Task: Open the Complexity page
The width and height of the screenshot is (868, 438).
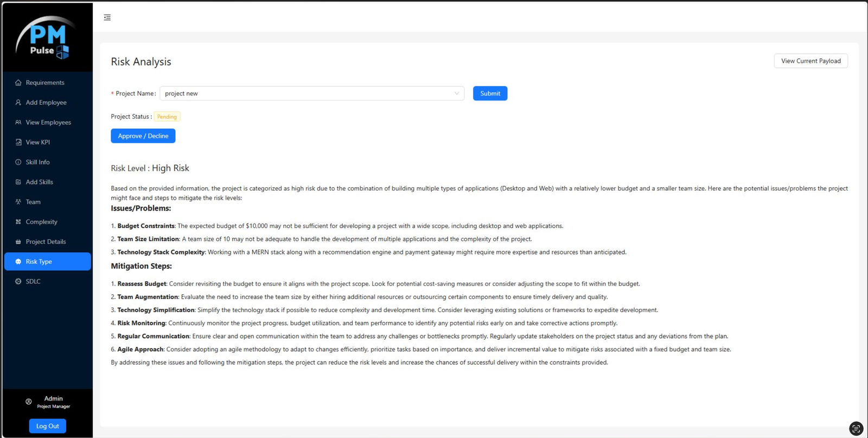Action: coord(41,222)
